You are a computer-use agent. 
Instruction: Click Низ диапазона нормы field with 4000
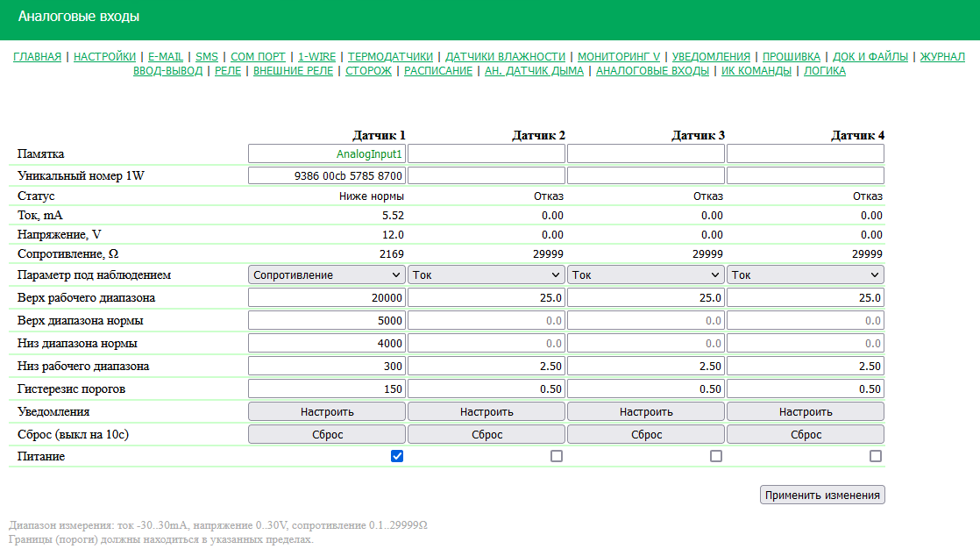coord(327,344)
